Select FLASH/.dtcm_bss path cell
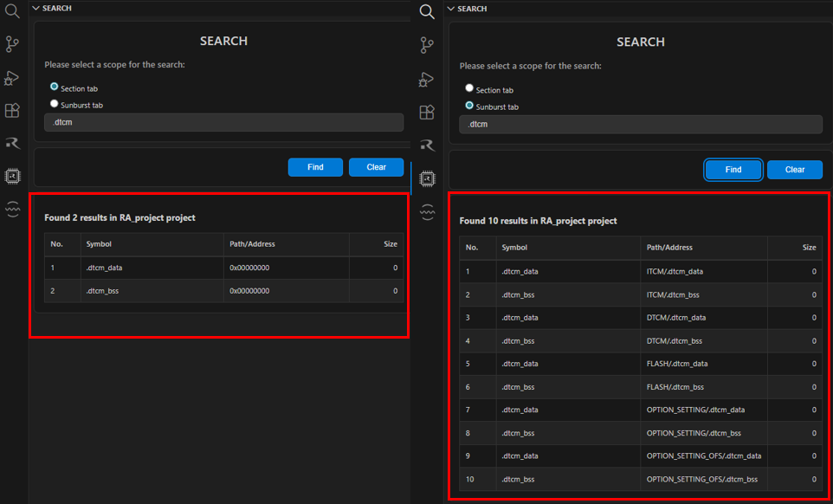Viewport: 833px width, 504px height. pyautogui.click(x=705, y=387)
